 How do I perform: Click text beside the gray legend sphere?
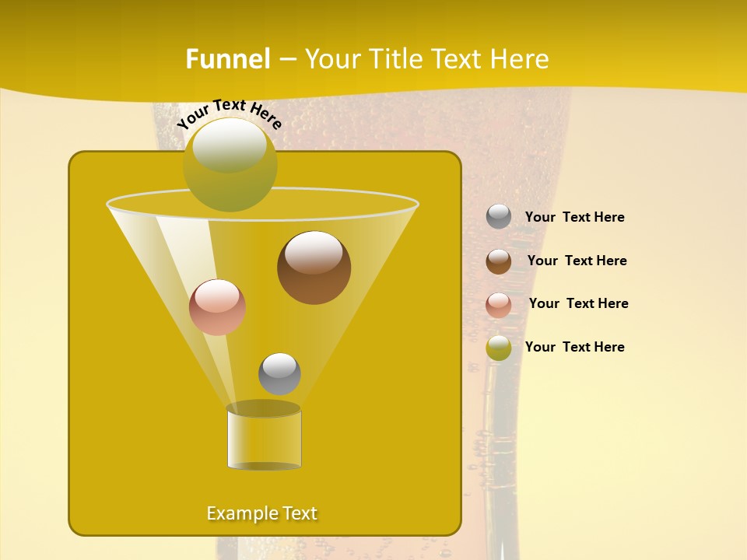574,217
